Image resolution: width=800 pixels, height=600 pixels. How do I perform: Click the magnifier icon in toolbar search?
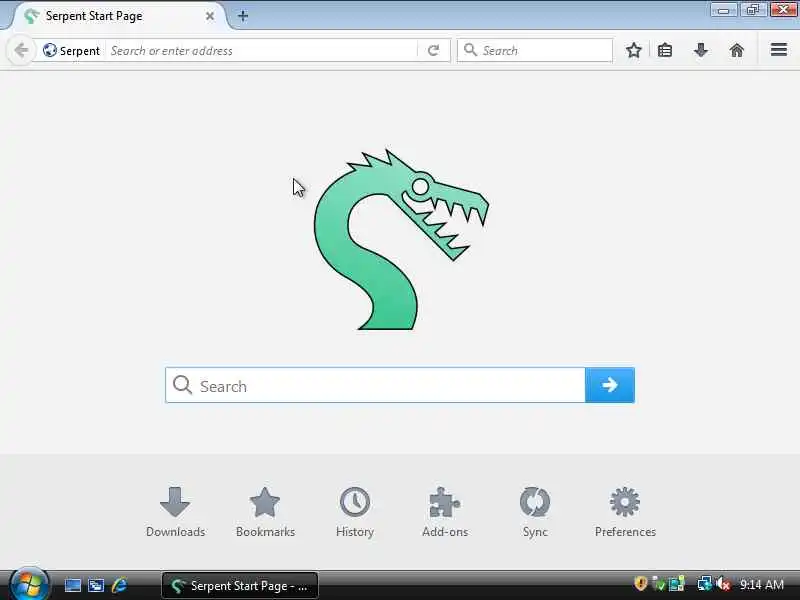point(470,50)
